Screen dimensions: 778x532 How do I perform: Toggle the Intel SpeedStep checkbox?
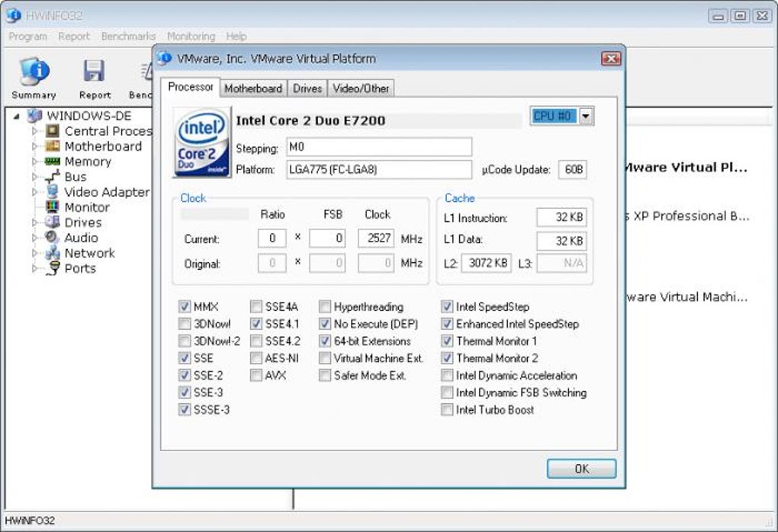(447, 307)
